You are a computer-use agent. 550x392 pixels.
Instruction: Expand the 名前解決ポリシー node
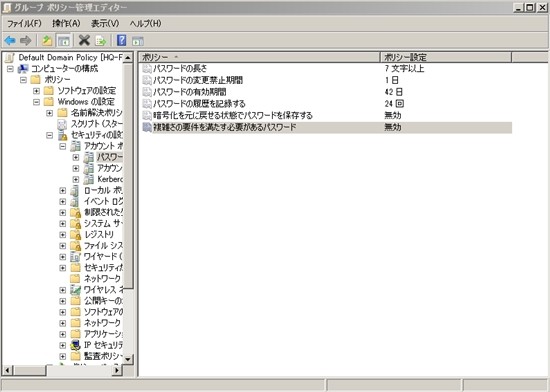tap(49, 113)
